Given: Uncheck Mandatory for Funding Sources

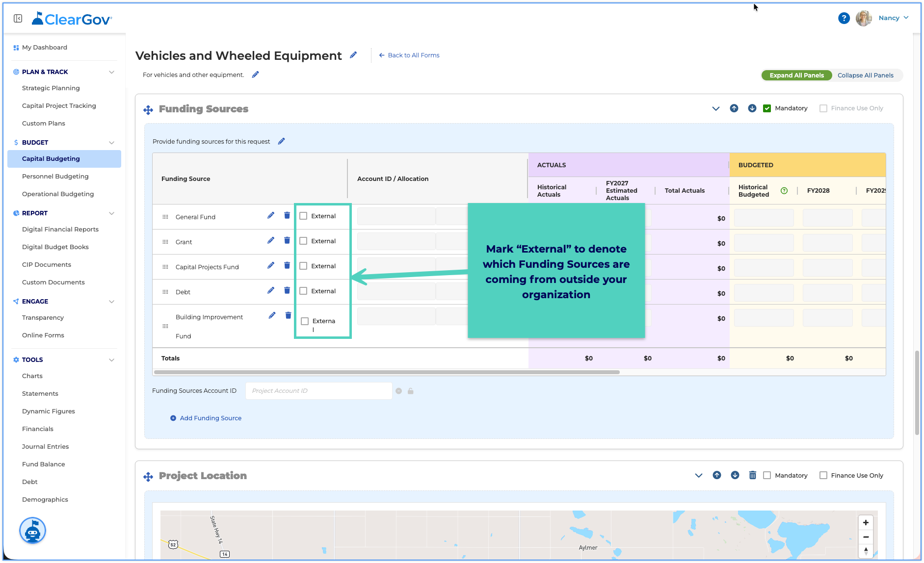Looking at the screenshot, I should click(767, 108).
